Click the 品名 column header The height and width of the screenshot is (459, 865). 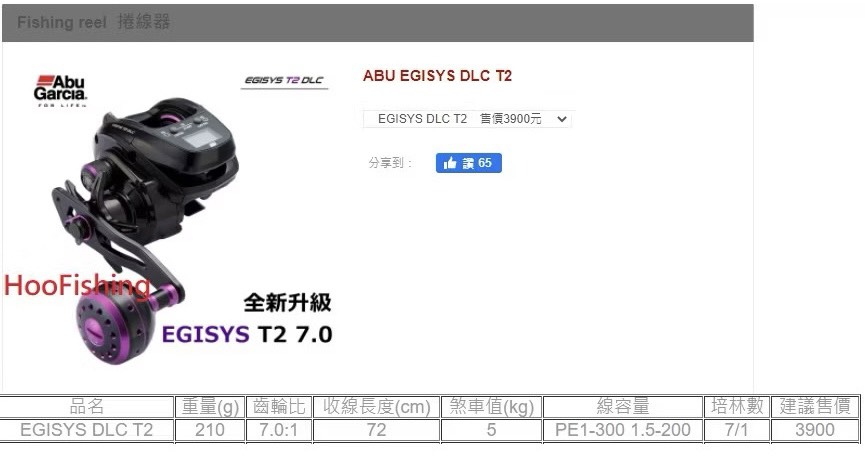coord(87,407)
